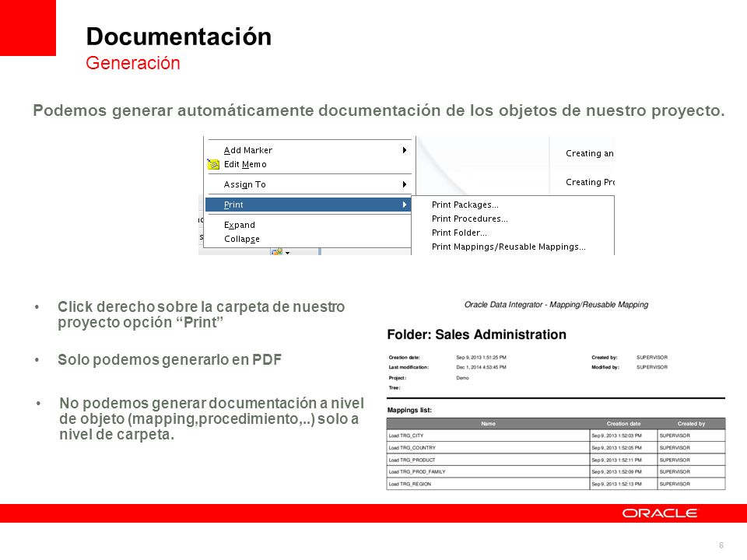Image resolution: width=747 pixels, height=560 pixels.
Task: Click the Name column header in the mappings table
Action: [488, 423]
